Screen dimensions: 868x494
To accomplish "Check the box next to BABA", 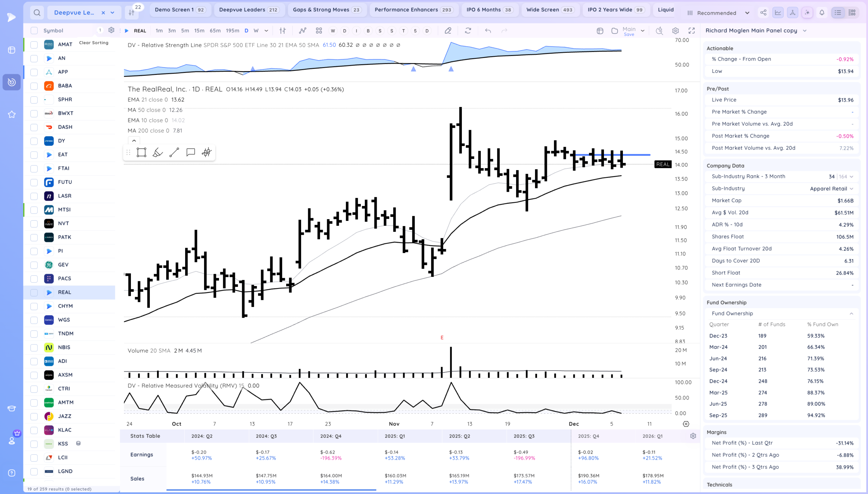I will point(34,86).
